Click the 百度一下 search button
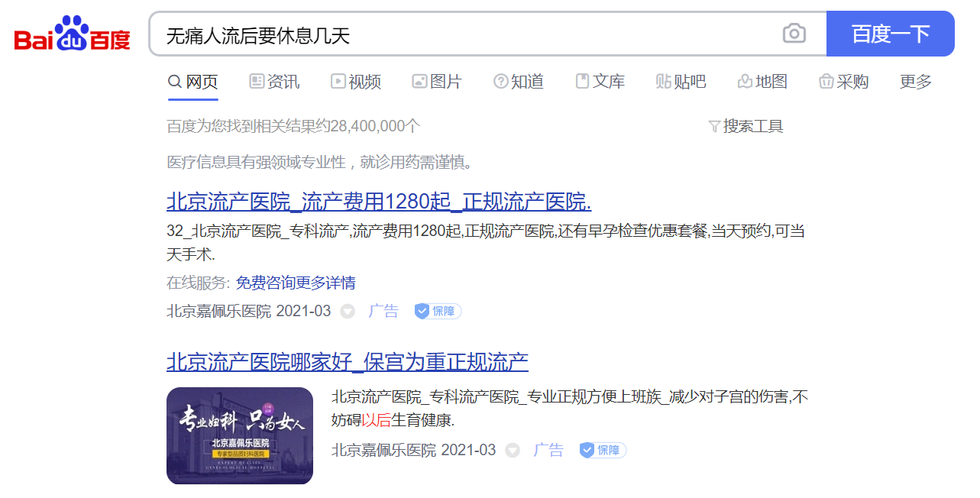Viewport: 980px width, 498px height. point(890,34)
